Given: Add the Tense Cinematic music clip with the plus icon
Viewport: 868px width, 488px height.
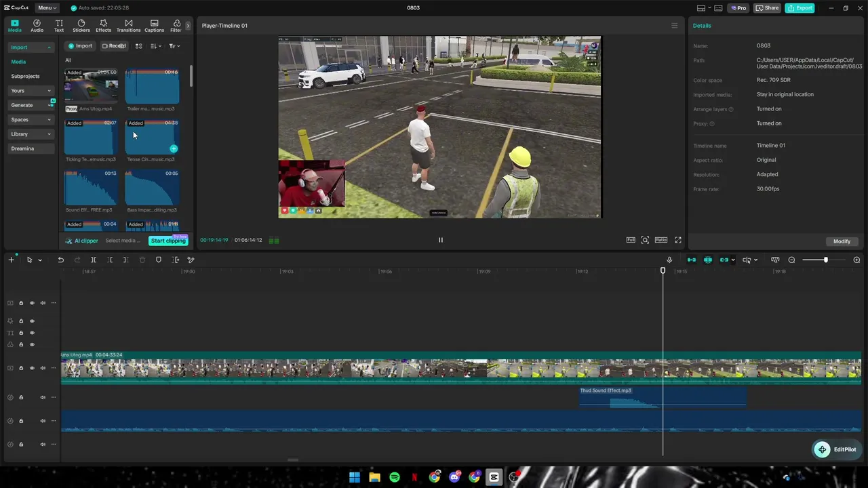Looking at the screenshot, I should tap(174, 148).
